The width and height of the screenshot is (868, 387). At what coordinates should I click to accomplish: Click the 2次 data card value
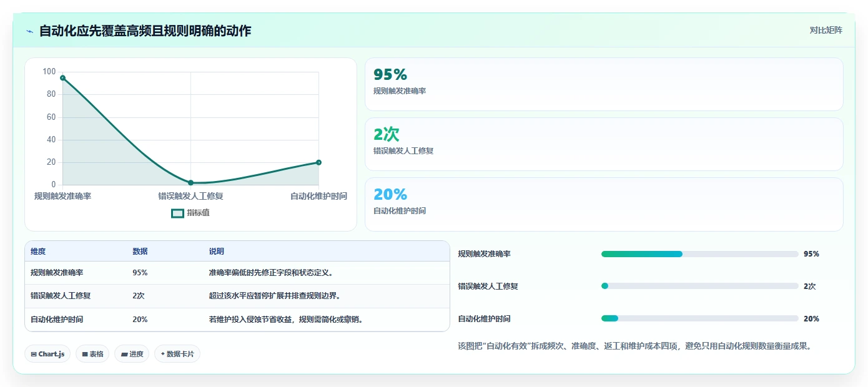(x=386, y=134)
